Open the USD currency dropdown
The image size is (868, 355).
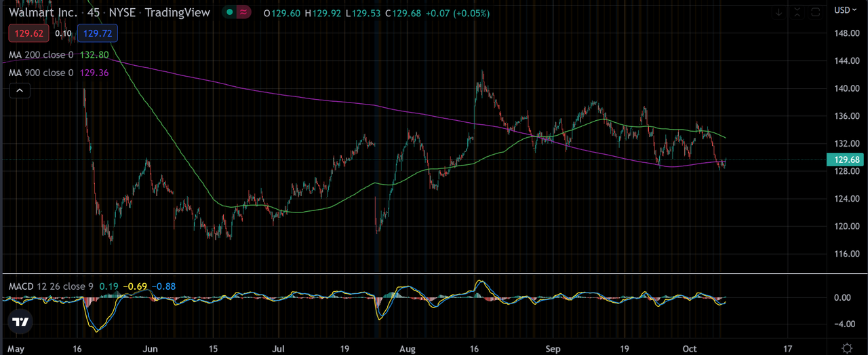point(845,10)
